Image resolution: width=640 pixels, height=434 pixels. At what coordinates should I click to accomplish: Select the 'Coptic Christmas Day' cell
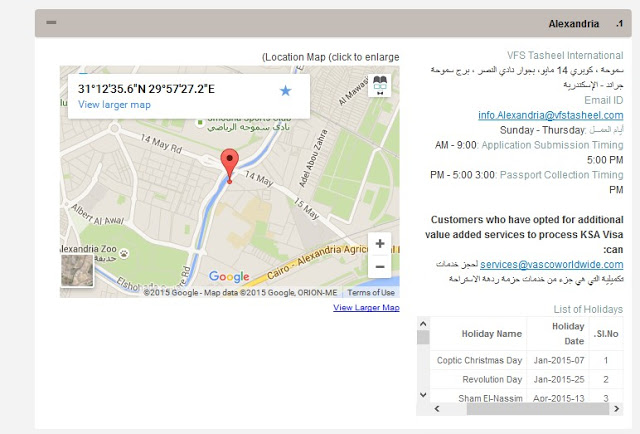coord(479,361)
